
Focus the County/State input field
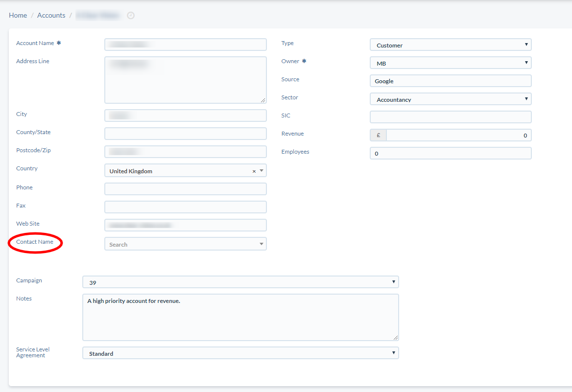185,134
